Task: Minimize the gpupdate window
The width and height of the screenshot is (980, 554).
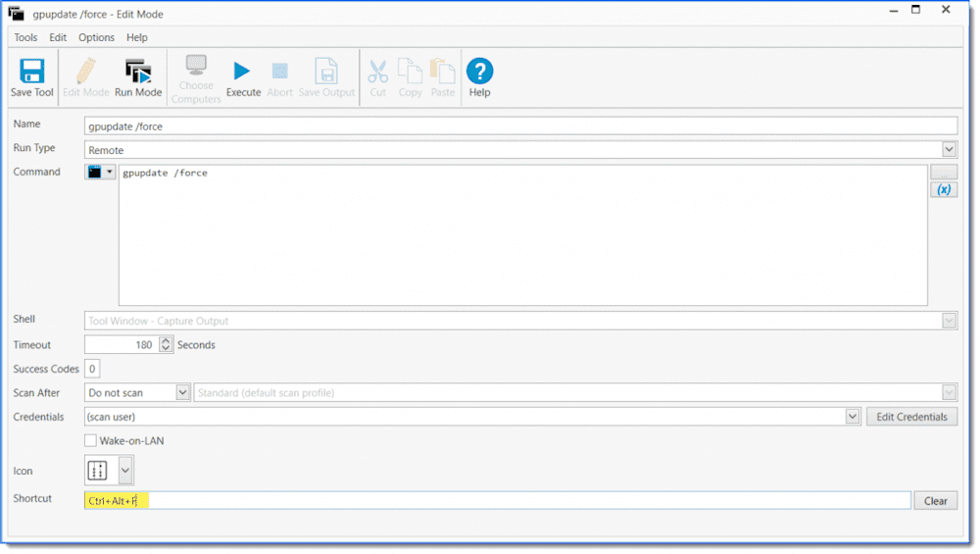Action: pos(894,11)
